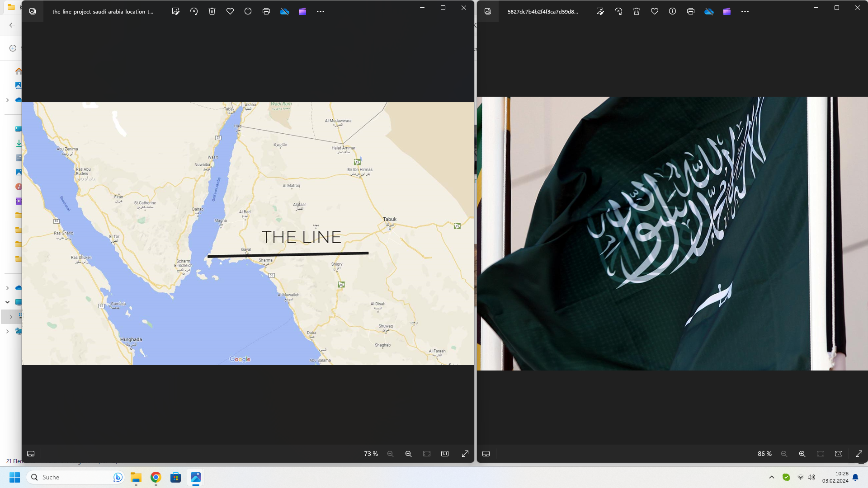Click the flag filename in right title bar
868x488 pixels.
[542, 12]
